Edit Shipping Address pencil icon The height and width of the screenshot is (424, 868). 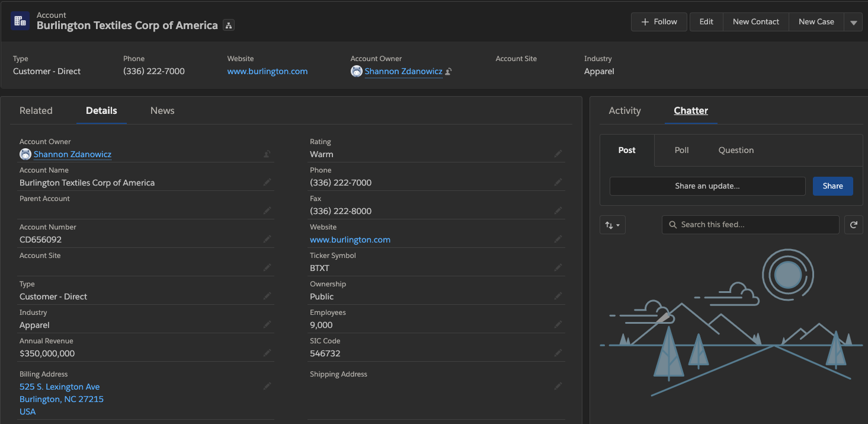coord(558,386)
